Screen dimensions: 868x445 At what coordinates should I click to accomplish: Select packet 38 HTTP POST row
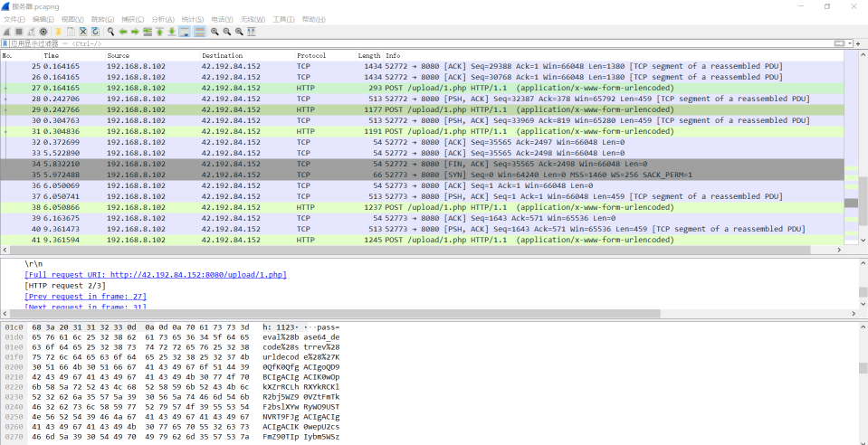(423, 207)
